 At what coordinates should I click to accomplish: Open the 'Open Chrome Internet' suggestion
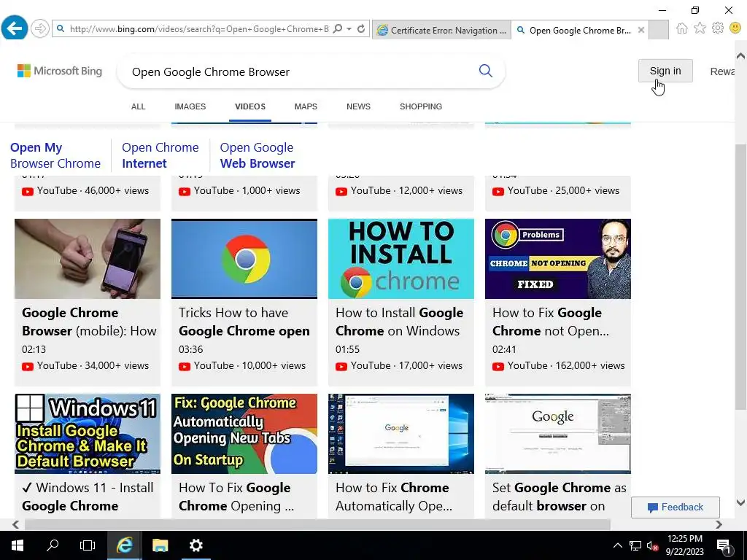coord(160,155)
